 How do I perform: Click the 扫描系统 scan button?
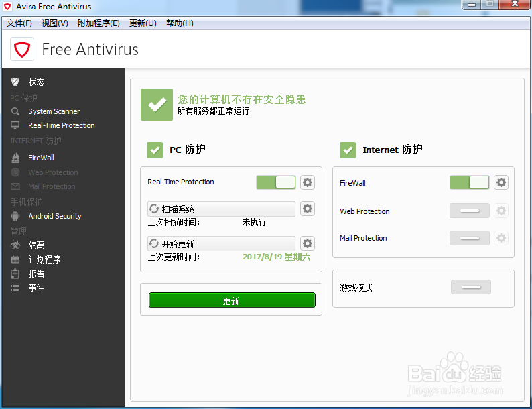221,209
